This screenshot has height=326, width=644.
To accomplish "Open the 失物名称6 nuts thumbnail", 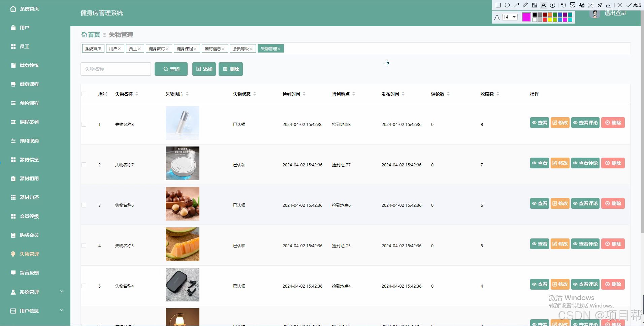I will point(183,204).
